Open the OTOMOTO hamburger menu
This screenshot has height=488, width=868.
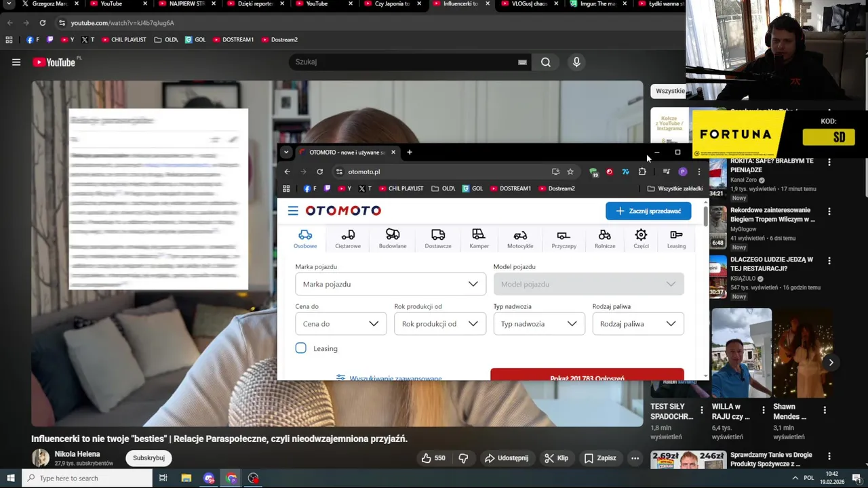coord(293,211)
